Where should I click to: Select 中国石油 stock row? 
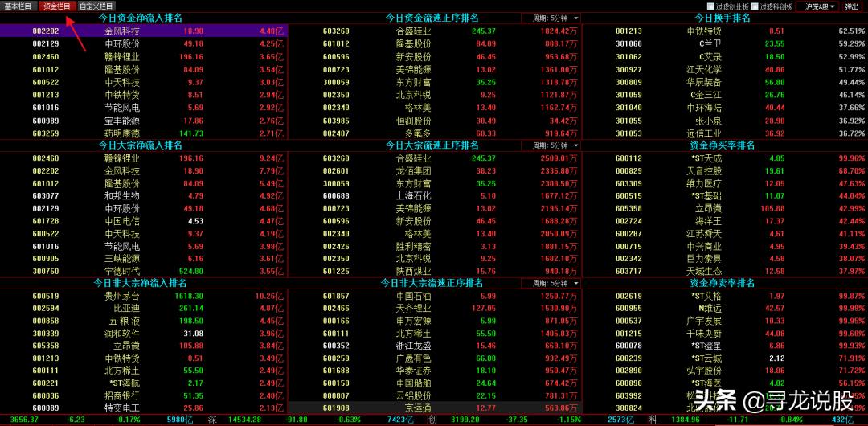pyautogui.click(x=435, y=296)
